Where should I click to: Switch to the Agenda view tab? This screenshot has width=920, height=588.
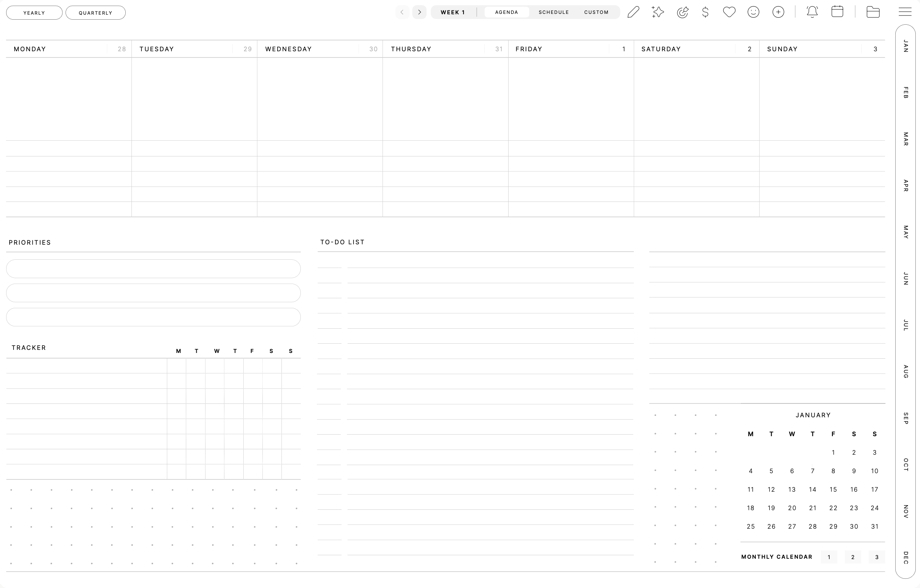[x=507, y=12]
